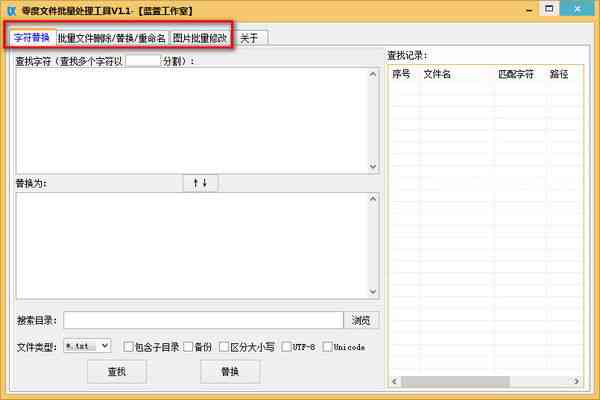Click up arrow of find box scrollbar
600x400 pixels.
[x=373, y=74]
